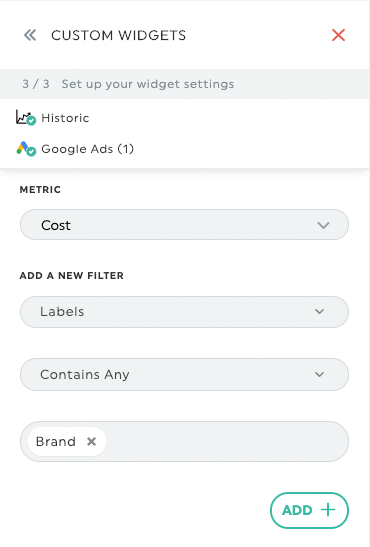The image size is (370, 547).
Task: Open the Cost metric dropdown
Action: click(184, 225)
